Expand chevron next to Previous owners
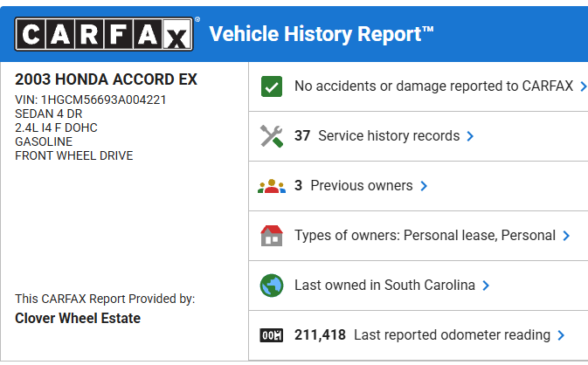 coord(424,186)
